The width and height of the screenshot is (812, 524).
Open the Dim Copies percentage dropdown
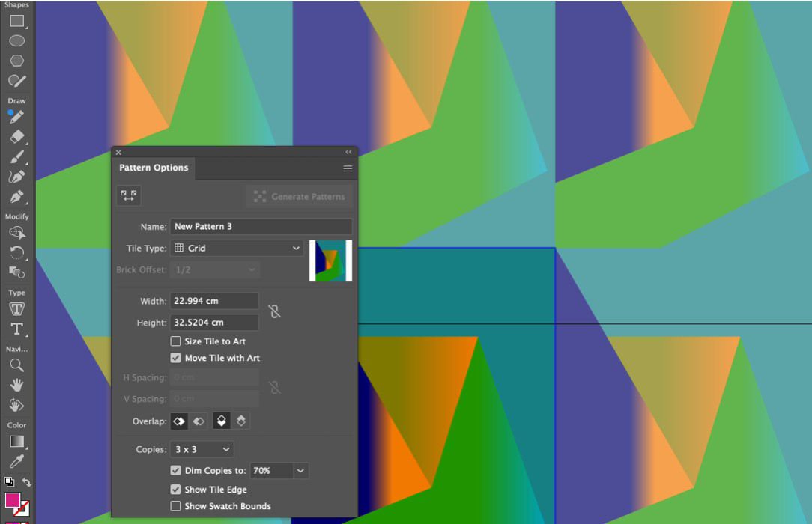[x=278, y=470]
